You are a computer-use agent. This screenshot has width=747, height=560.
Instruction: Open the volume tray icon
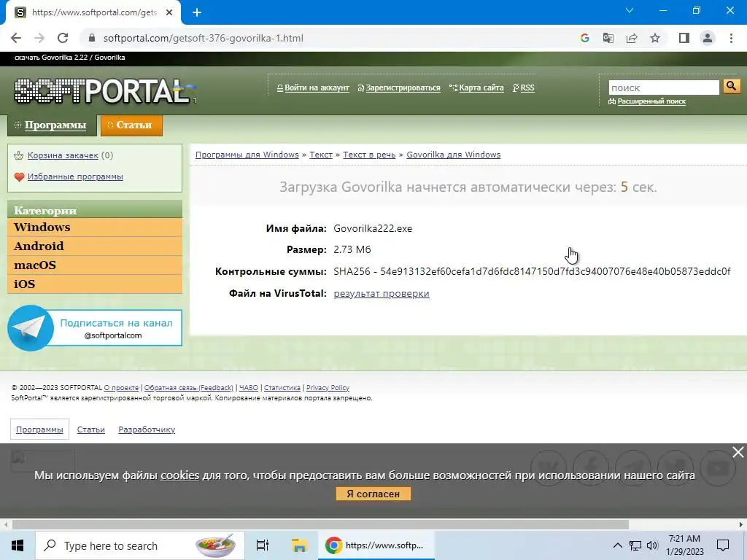[652, 545]
